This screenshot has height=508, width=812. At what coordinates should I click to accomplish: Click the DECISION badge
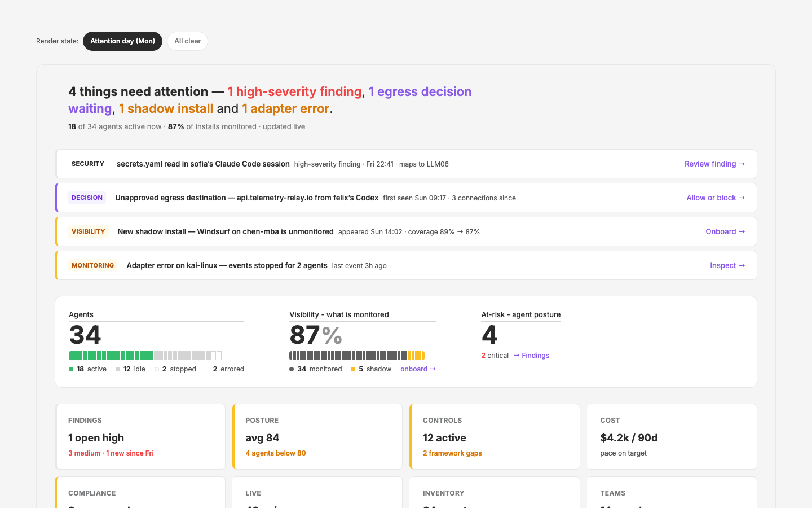tap(87, 198)
